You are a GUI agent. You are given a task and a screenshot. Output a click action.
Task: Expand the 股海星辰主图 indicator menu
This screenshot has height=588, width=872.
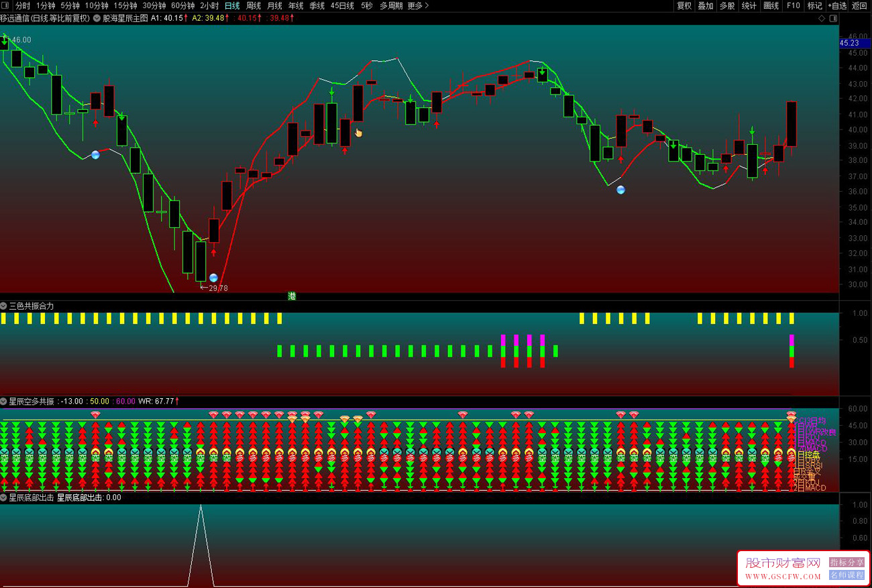click(x=97, y=19)
